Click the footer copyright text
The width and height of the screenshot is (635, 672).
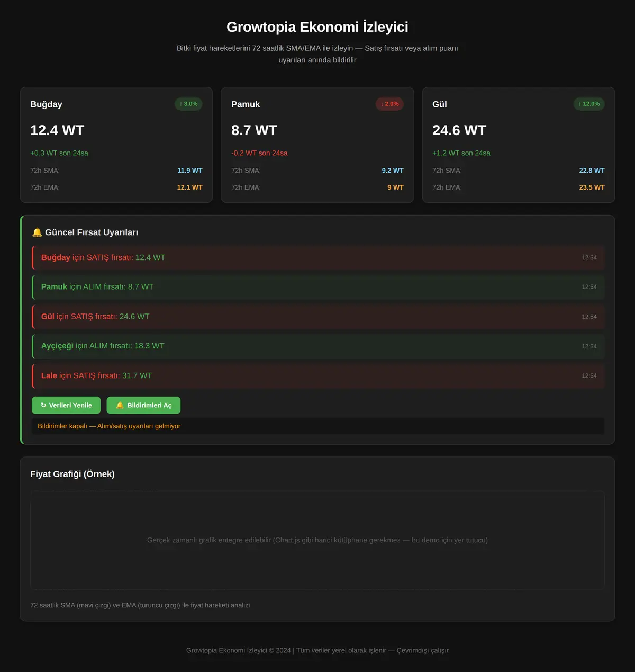(x=317, y=650)
